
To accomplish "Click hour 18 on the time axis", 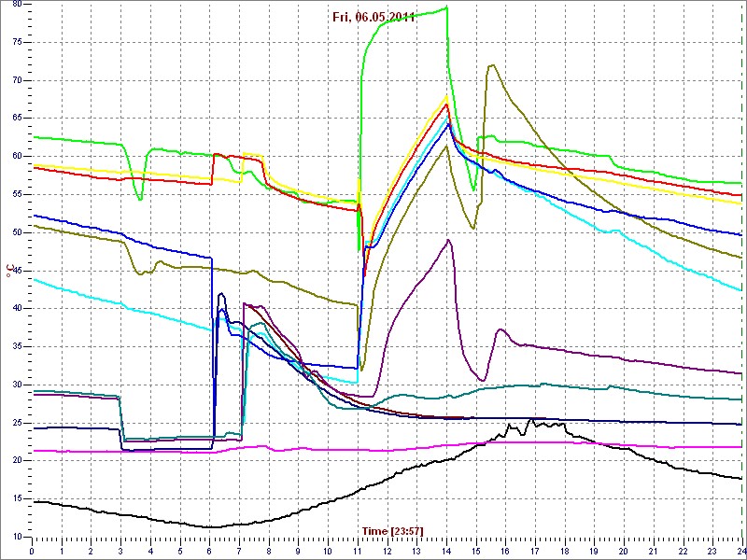I will click(565, 550).
